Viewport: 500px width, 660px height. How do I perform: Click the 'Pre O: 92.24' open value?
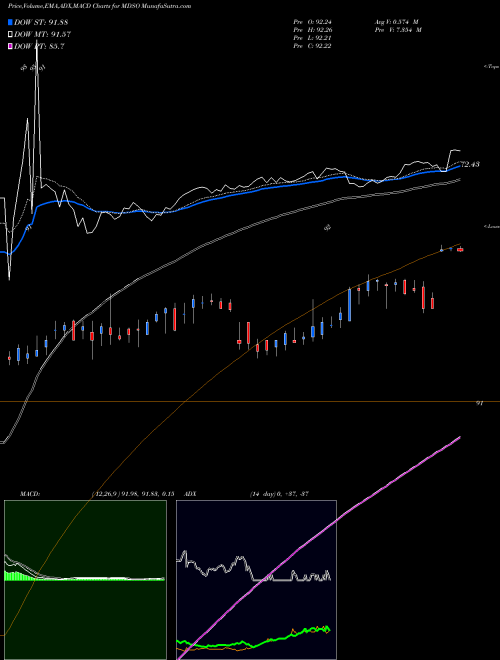coord(314,22)
